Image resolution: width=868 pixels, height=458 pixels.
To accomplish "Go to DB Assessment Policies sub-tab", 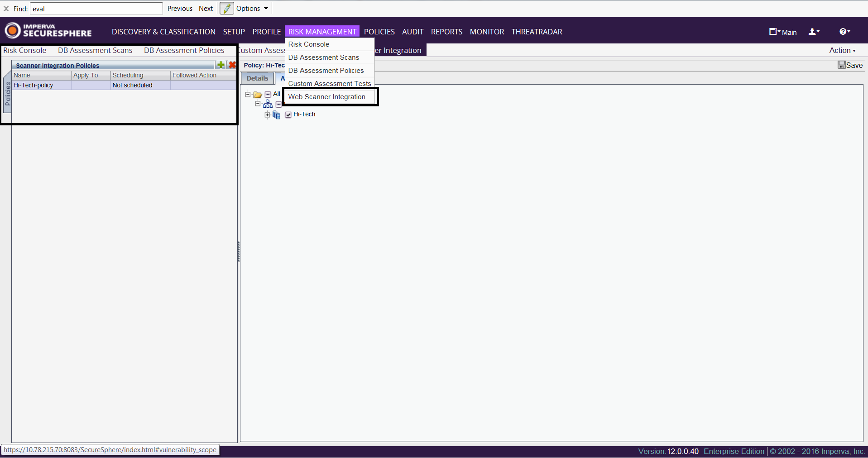I will pos(184,50).
